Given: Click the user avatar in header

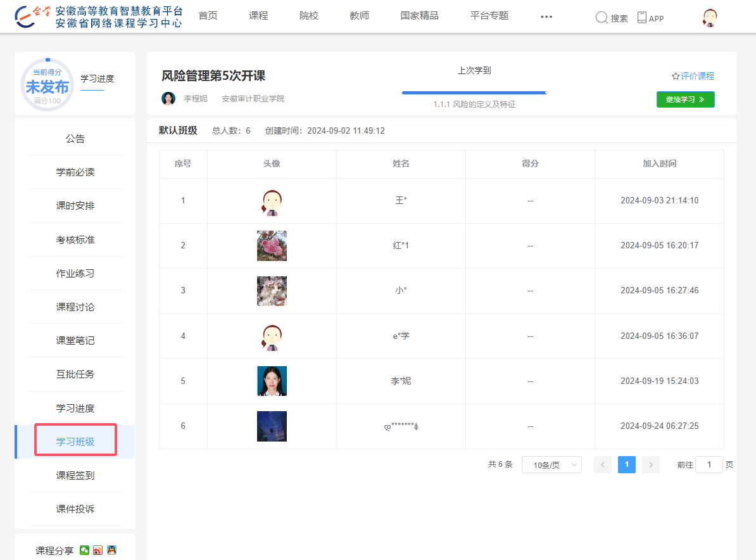Looking at the screenshot, I should click(x=709, y=18).
